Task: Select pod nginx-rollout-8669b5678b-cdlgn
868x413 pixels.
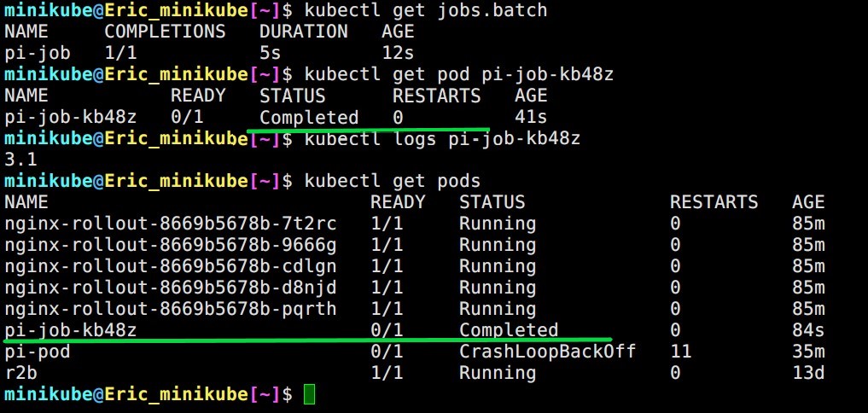Action: click(x=171, y=267)
